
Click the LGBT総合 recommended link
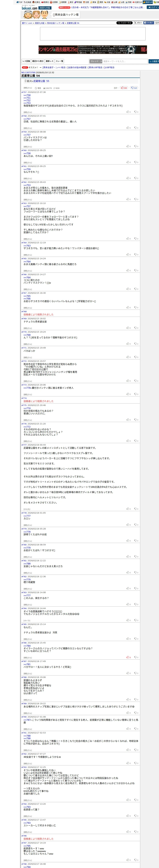(x=109, y=67)
